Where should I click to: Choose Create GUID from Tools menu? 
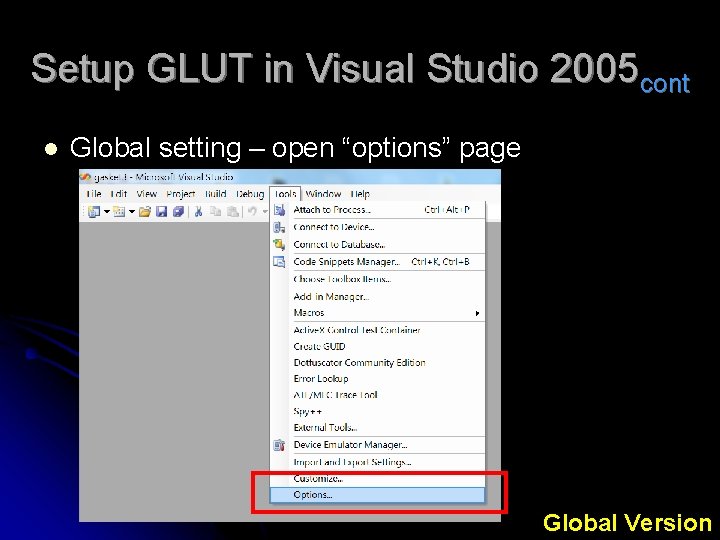coord(377,347)
